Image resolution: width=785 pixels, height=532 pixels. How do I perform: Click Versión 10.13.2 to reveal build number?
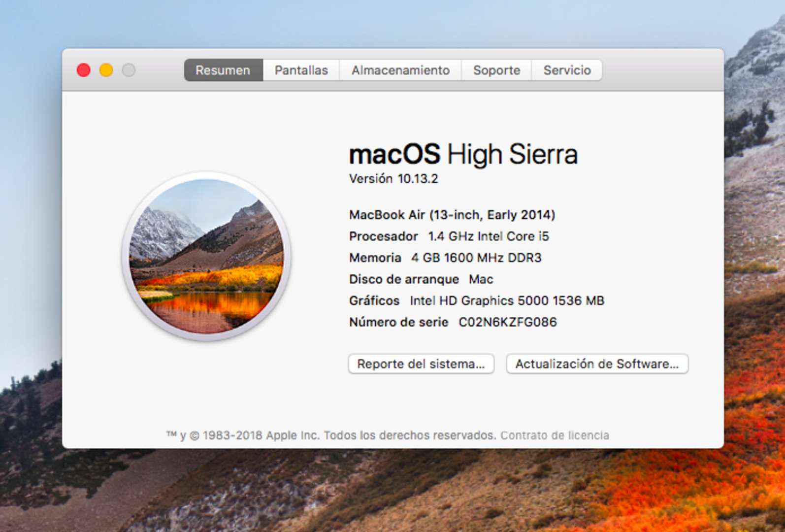(x=393, y=179)
